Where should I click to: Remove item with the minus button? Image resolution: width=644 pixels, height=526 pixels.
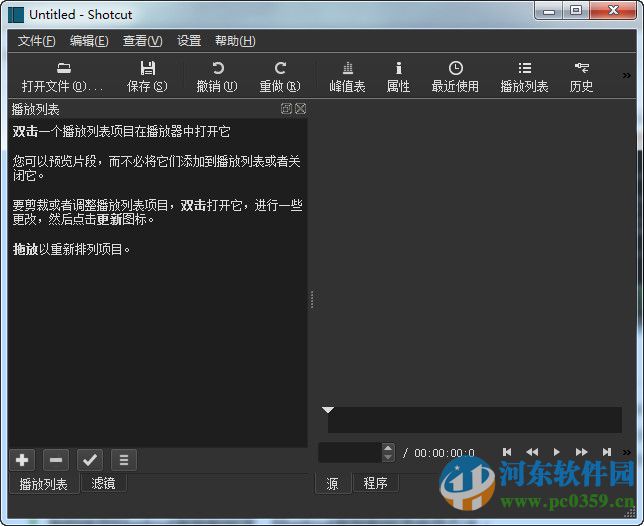pyautogui.click(x=56, y=460)
